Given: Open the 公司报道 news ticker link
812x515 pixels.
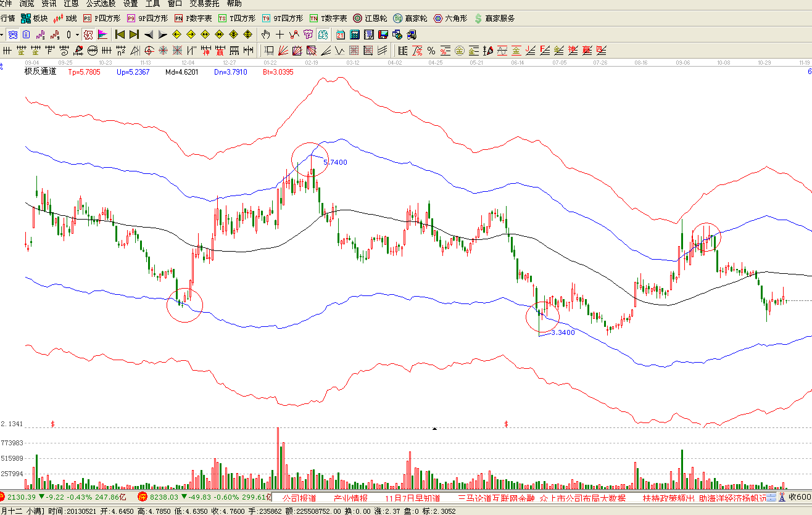Looking at the screenshot, I should click(x=299, y=498).
